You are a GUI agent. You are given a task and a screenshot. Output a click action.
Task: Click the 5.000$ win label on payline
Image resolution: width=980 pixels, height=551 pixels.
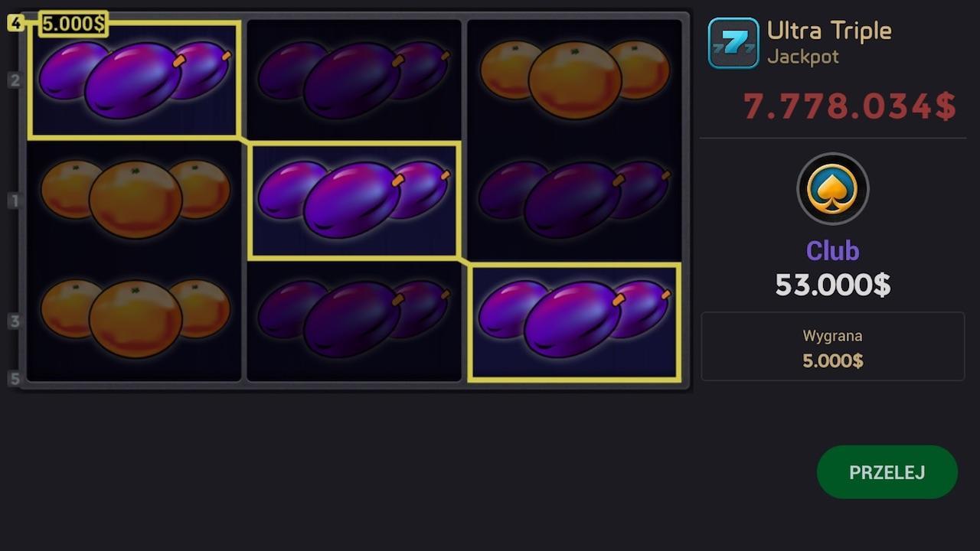[73, 24]
